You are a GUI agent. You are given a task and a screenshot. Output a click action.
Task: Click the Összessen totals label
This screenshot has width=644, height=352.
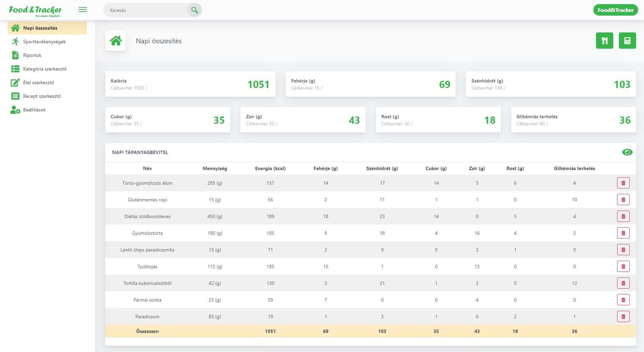click(147, 331)
